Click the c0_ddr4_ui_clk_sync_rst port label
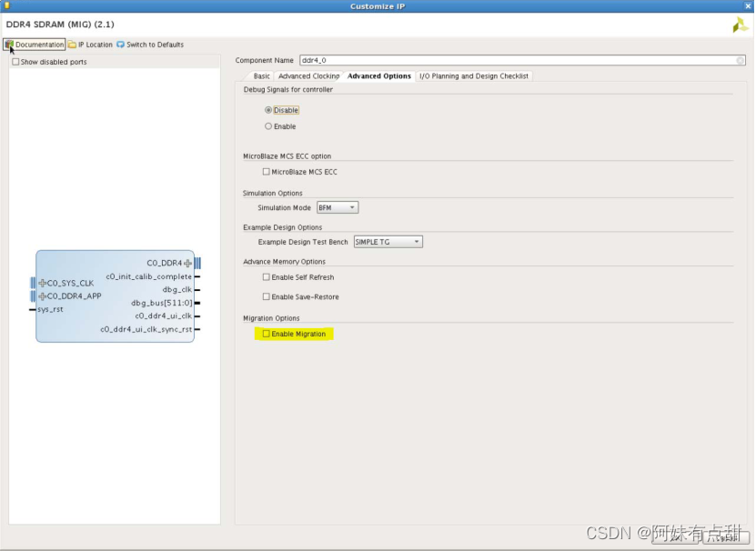 pos(146,330)
